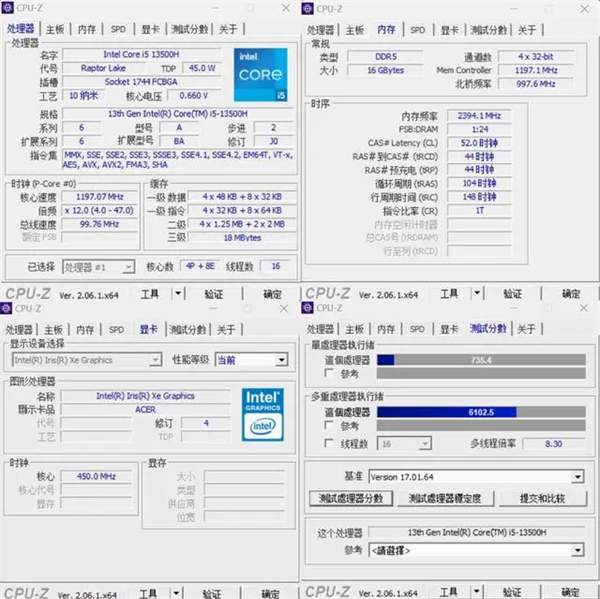Click the CAS# Latency value 52.0 时钟
The image size is (600, 599).
pos(479,143)
